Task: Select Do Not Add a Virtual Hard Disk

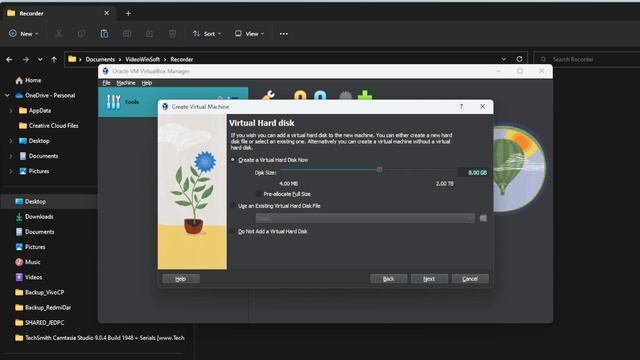Action: click(x=233, y=231)
